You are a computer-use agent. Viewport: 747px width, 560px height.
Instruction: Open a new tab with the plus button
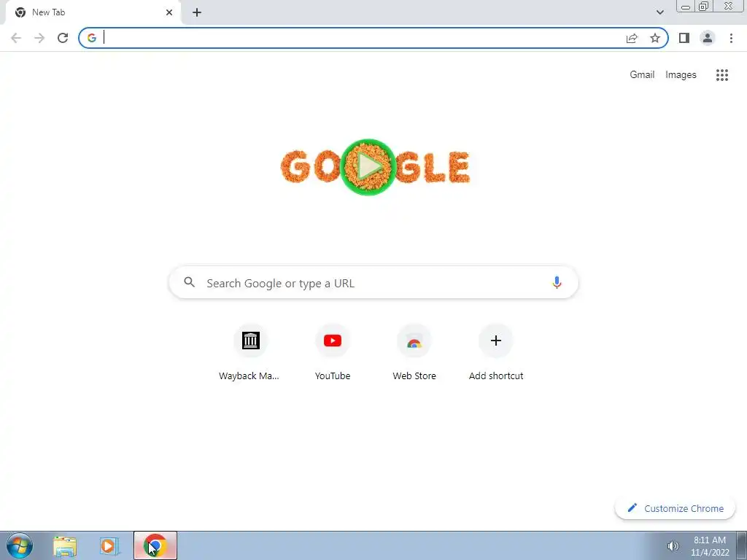(x=197, y=13)
